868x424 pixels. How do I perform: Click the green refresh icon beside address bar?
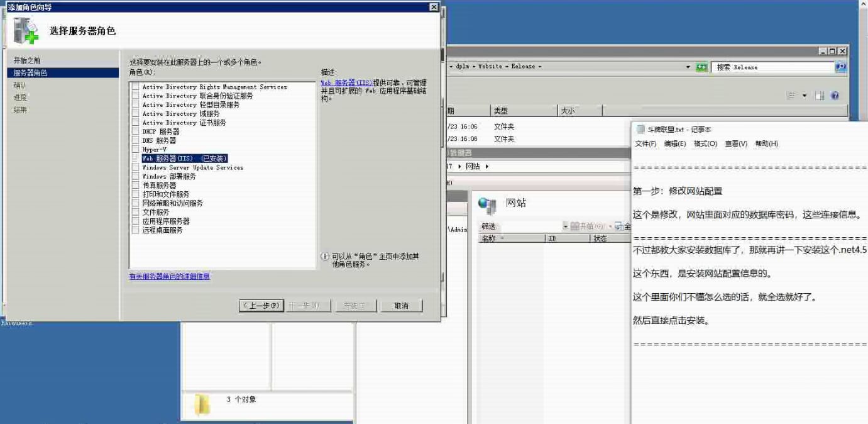pyautogui.click(x=701, y=67)
